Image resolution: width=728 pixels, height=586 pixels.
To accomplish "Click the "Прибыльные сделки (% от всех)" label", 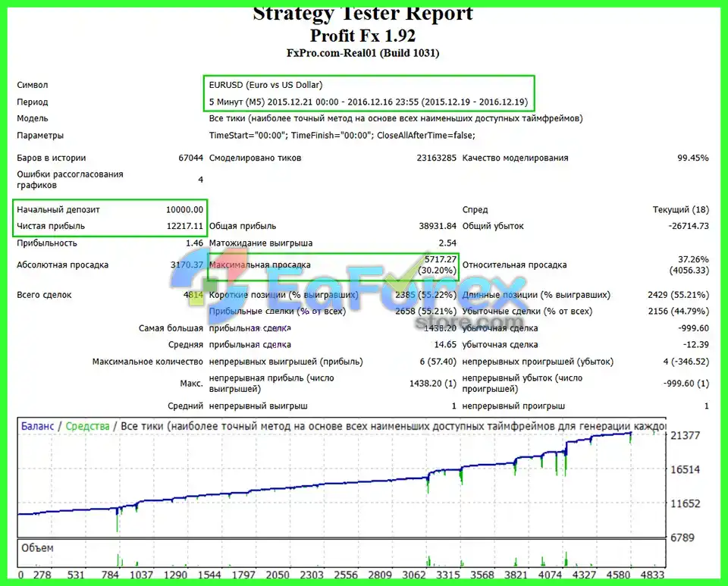I will tap(278, 312).
